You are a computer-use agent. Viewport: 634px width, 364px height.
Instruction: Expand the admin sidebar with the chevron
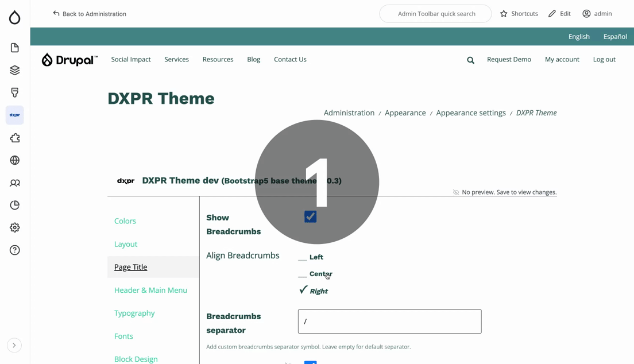coord(14,345)
